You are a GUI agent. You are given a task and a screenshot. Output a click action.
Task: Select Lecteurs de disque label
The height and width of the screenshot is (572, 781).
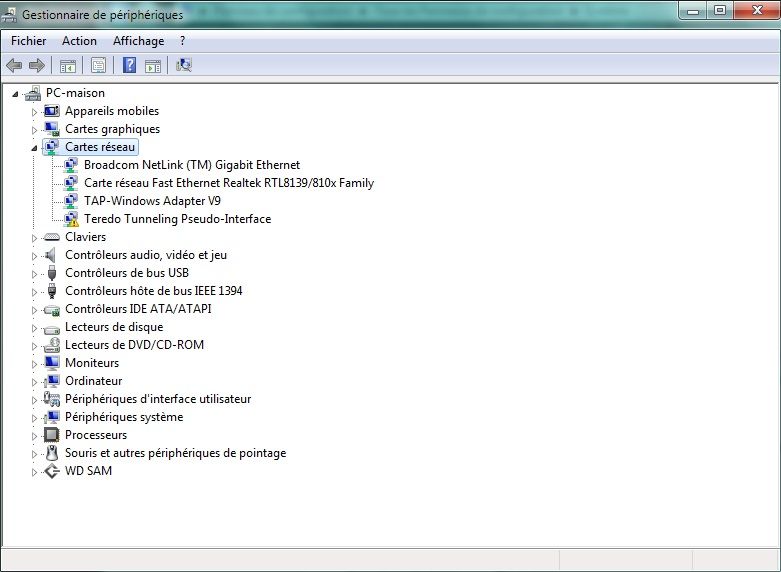point(114,327)
